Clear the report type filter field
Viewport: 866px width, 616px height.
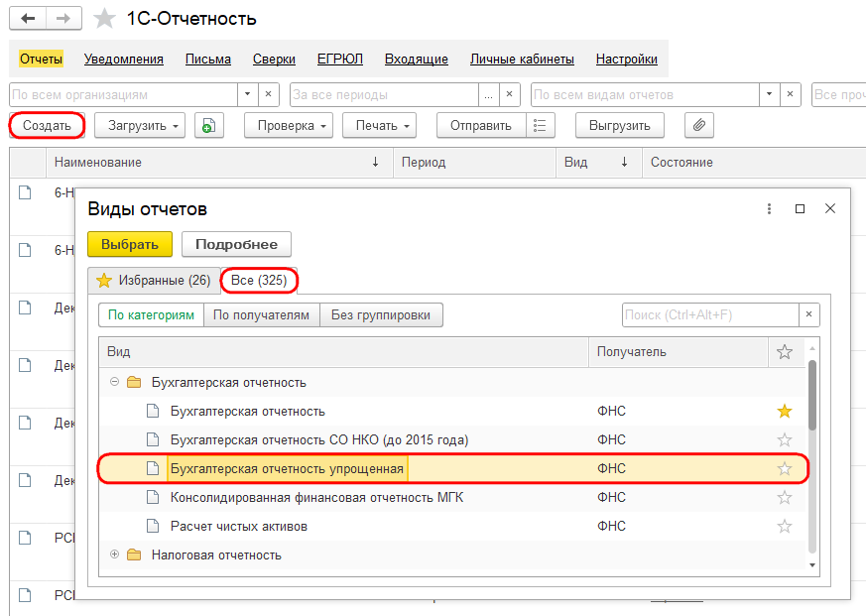click(x=791, y=94)
